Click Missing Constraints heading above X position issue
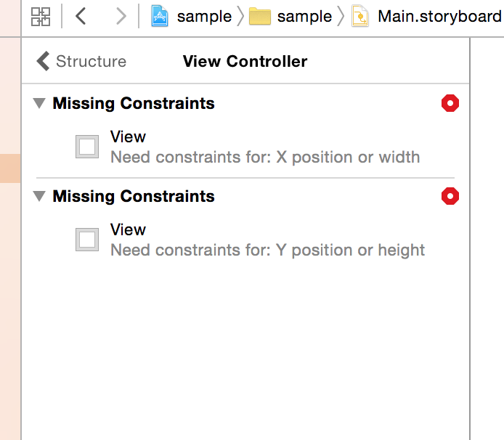 point(134,104)
